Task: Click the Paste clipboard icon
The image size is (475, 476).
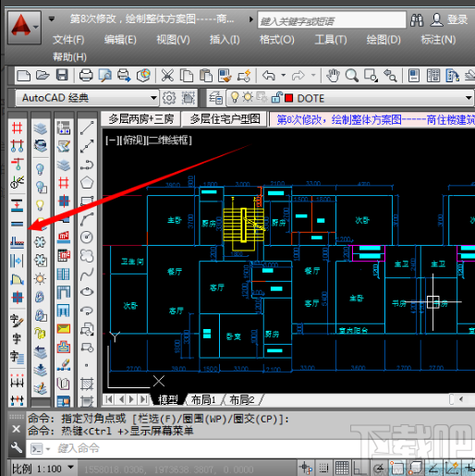Action: (205, 76)
